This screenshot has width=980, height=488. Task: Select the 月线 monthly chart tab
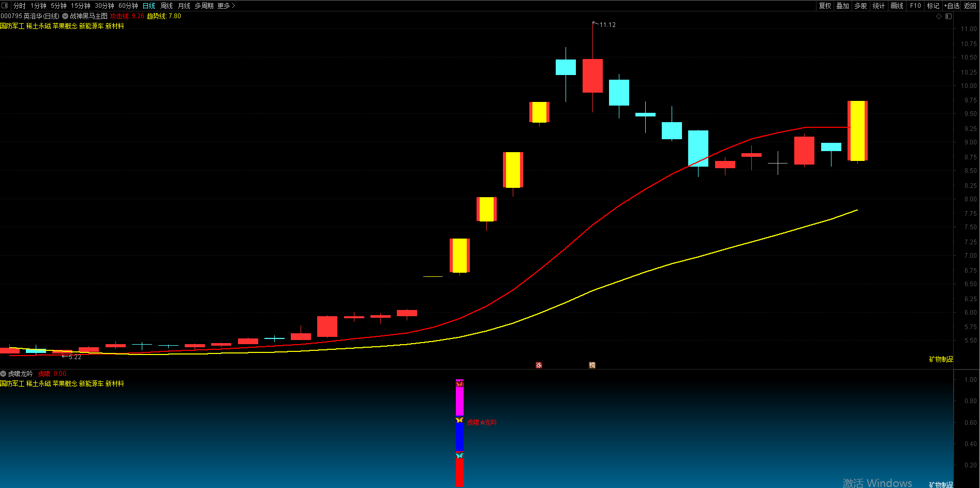(x=184, y=6)
